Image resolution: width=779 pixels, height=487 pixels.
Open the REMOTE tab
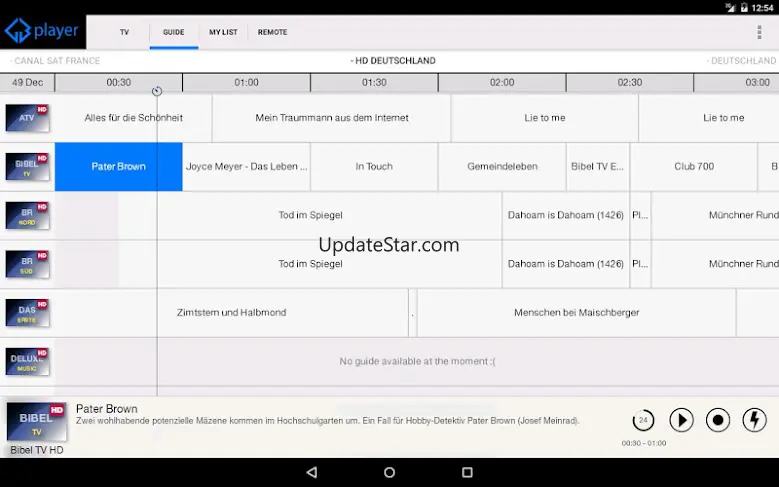tap(272, 32)
